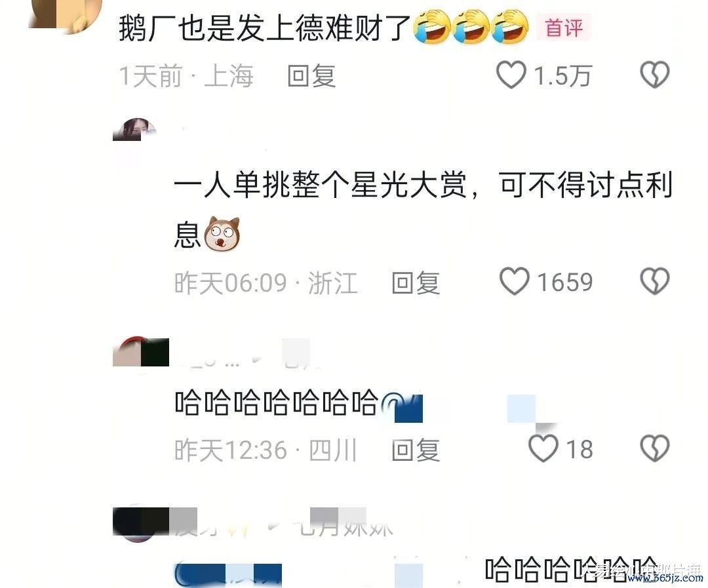This screenshot has height=588, width=708.
Task: Tap the laughing emojis in the top comment
Action: (x=472, y=27)
